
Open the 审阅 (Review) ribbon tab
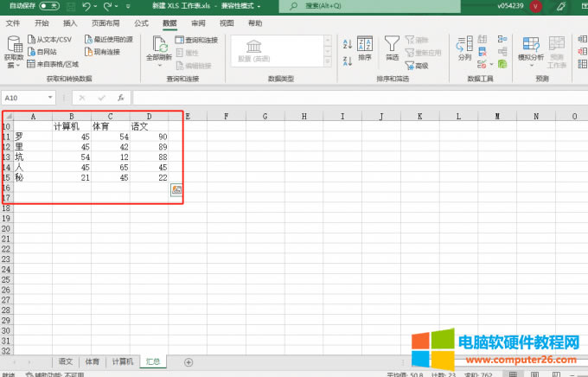[198, 23]
